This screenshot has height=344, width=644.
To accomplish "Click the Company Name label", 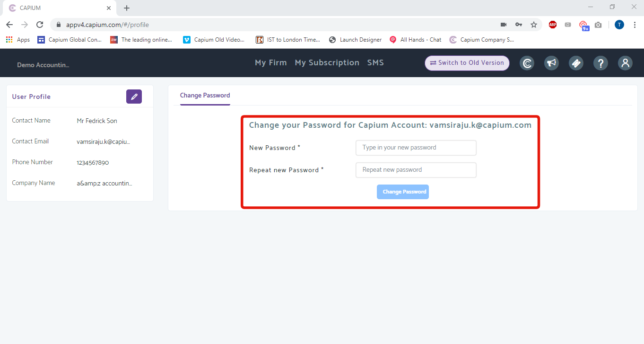I will pos(34,183).
